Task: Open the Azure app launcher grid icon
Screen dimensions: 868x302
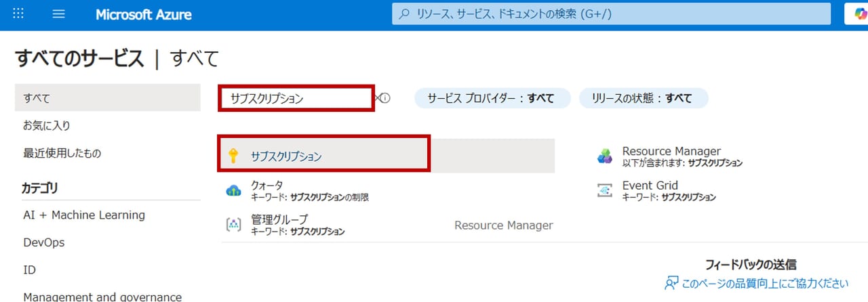Action: [x=18, y=14]
